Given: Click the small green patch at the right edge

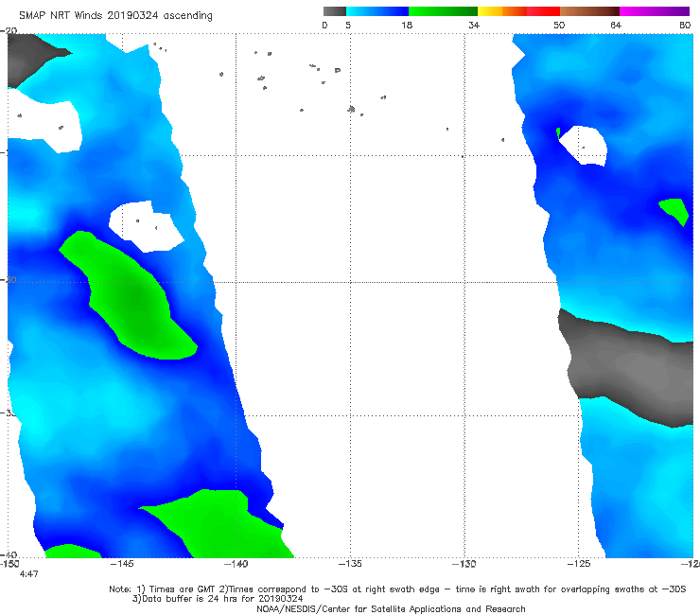Looking at the screenshot, I should coord(674,211).
